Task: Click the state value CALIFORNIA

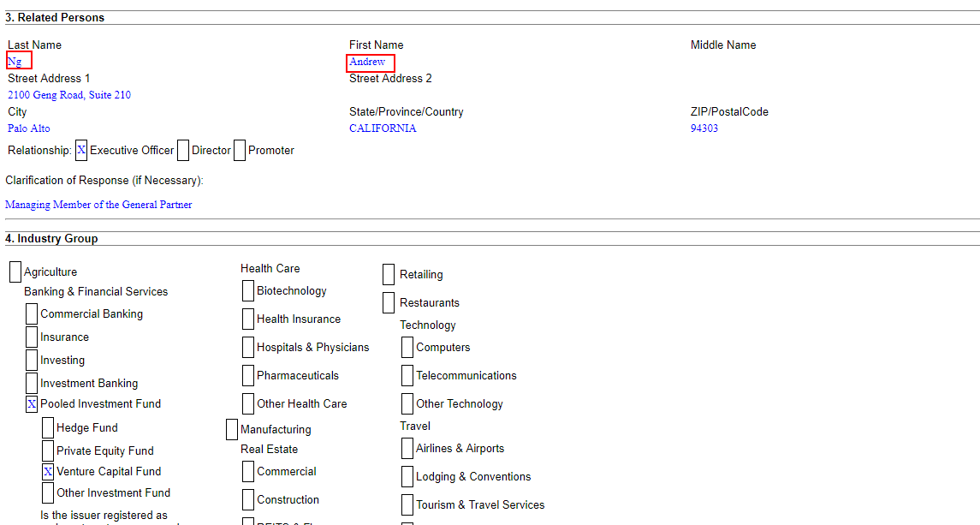Action: [383, 128]
